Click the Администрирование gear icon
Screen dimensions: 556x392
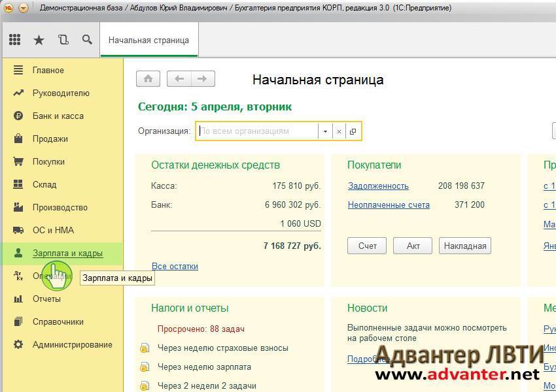18,344
